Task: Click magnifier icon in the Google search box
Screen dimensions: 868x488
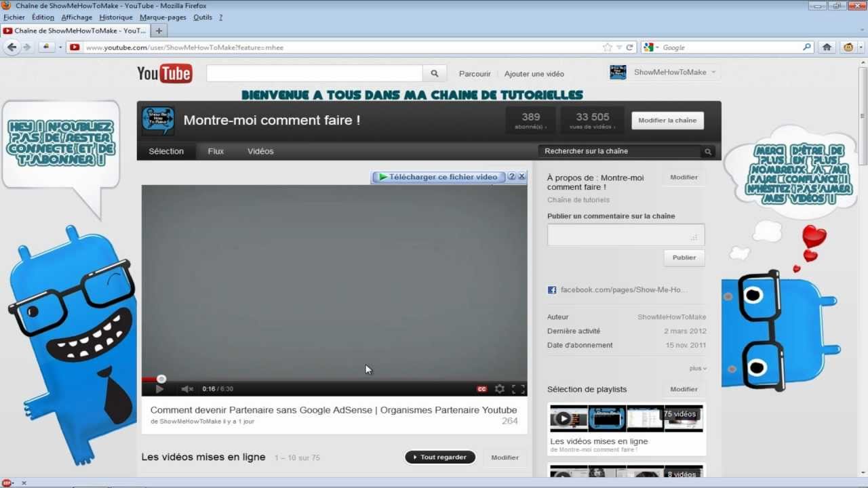Action: [806, 47]
